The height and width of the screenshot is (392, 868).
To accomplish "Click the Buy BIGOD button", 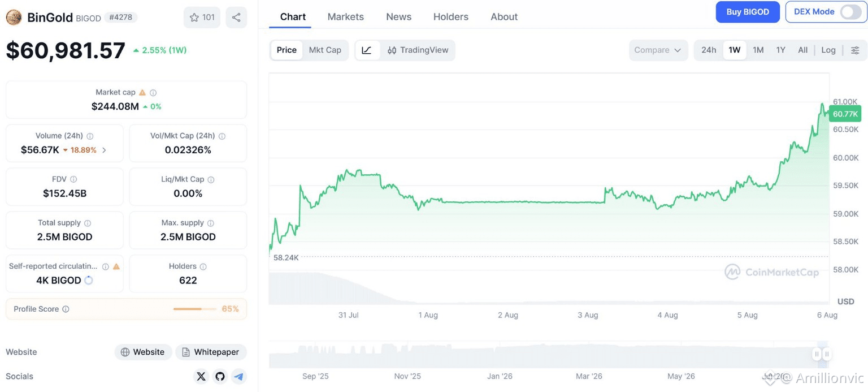I will (x=748, y=12).
